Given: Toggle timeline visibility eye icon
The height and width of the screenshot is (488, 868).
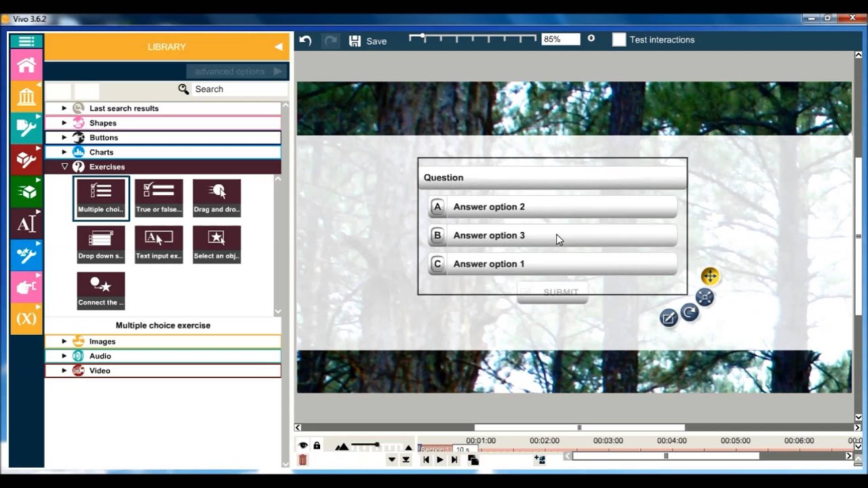Looking at the screenshot, I should click(303, 445).
